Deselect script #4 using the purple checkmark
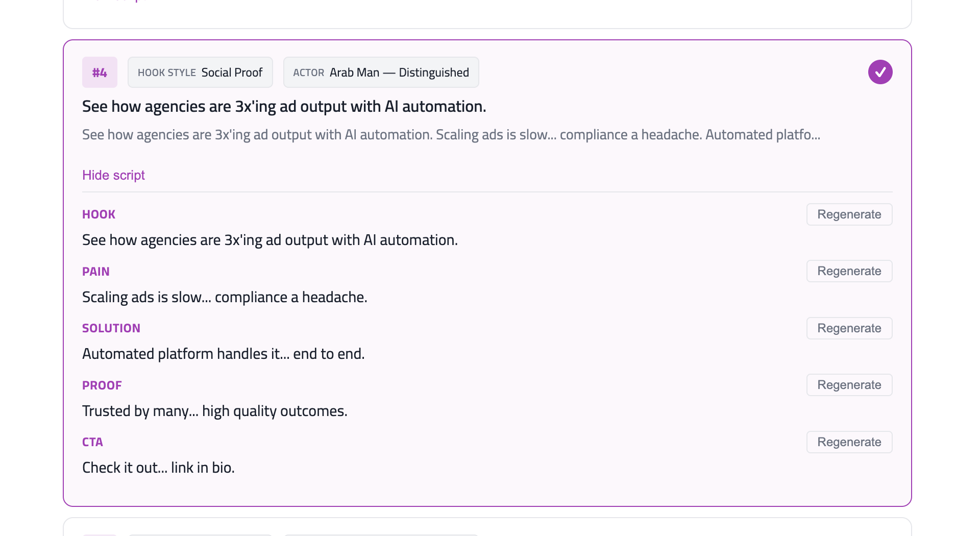 (880, 72)
